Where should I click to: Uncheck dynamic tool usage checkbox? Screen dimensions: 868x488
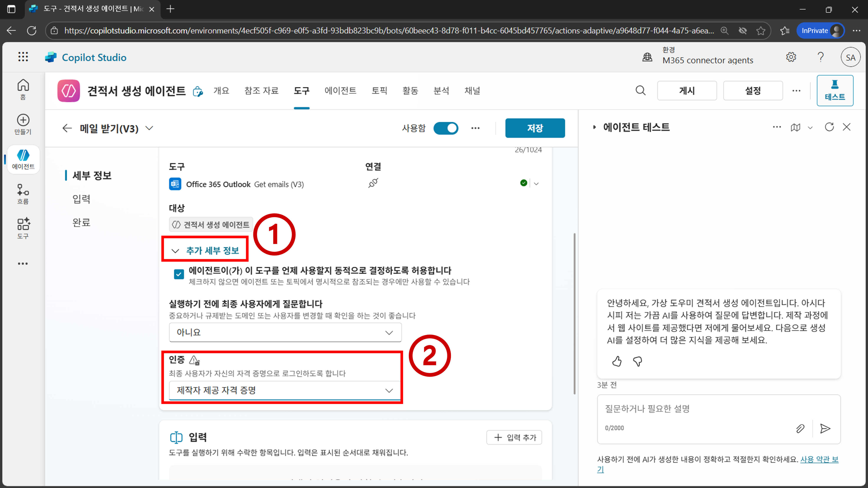pos(179,274)
